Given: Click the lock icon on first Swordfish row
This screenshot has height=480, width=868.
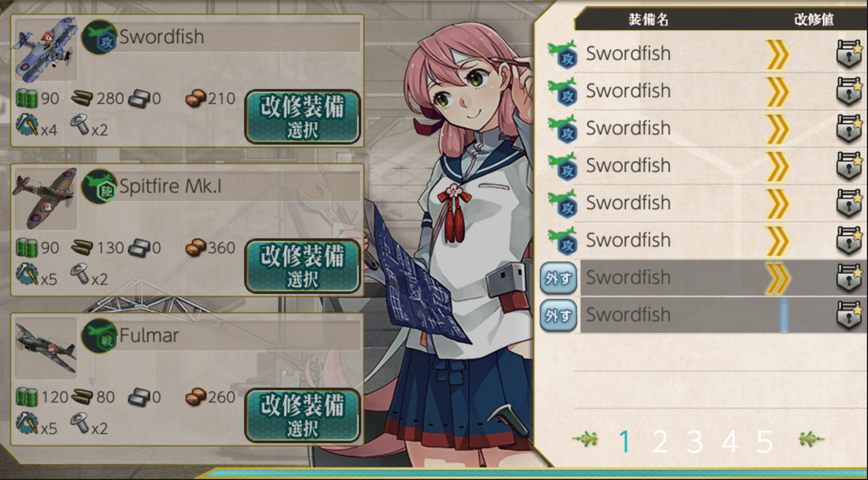Looking at the screenshot, I should pyautogui.click(x=849, y=54).
